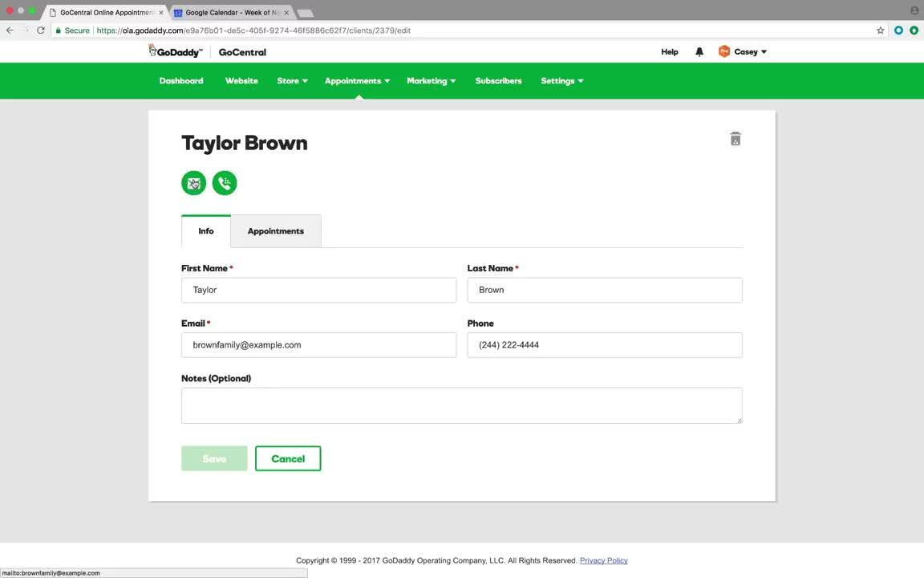
Task: Select the Info tab
Action: click(205, 231)
